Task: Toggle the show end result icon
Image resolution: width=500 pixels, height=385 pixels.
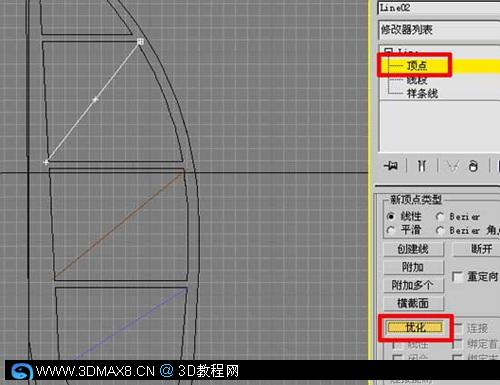Action: (x=422, y=165)
